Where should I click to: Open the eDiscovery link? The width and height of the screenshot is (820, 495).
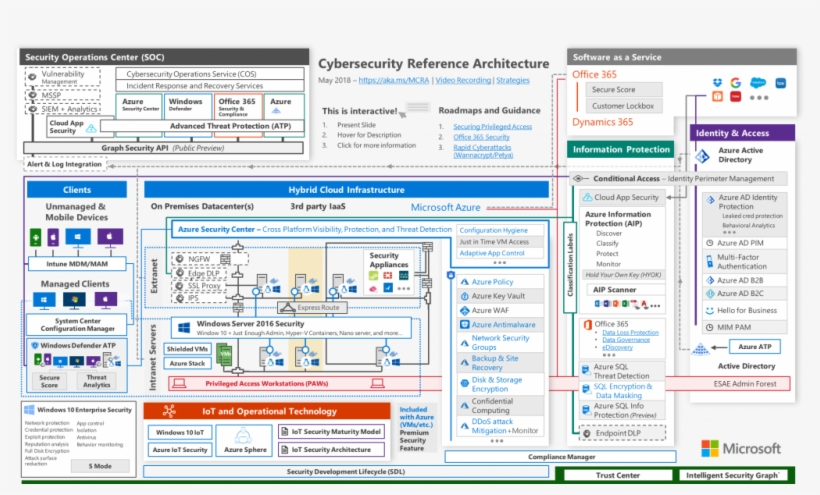618,347
